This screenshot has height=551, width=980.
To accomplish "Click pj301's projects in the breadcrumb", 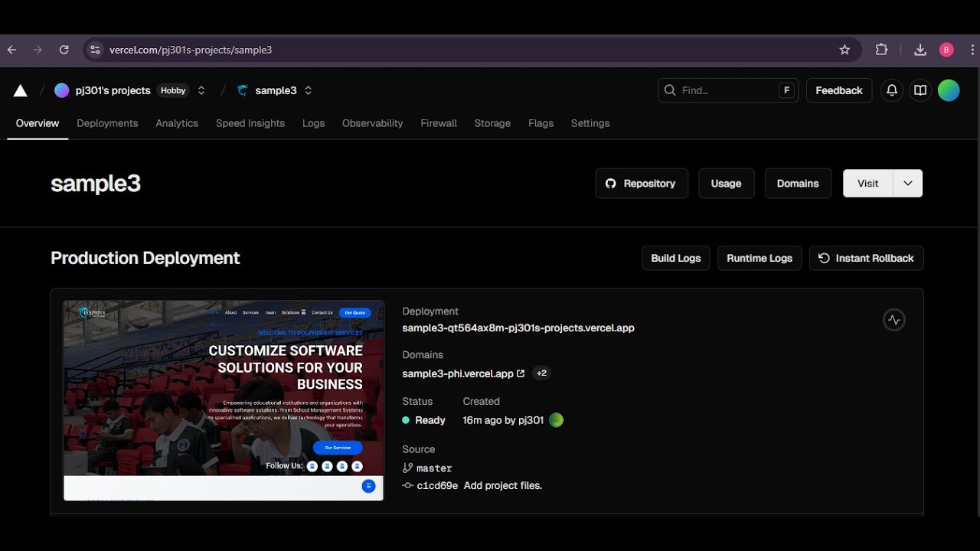I will [x=113, y=90].
